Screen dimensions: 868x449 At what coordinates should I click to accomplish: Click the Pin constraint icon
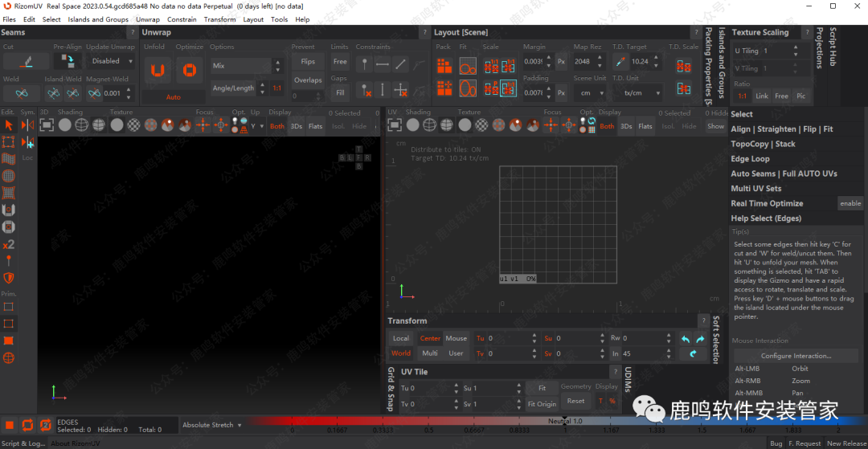point(364,63)
